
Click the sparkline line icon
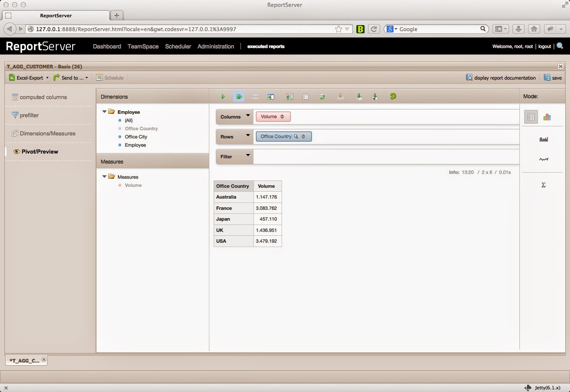[x=544, y=159]
